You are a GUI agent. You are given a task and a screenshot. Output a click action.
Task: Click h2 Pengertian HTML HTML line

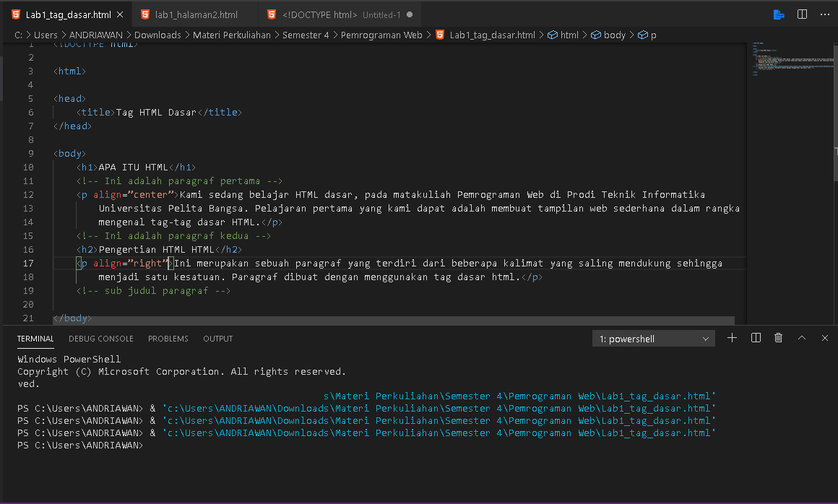pyautogui.click(x=159, y=249)
